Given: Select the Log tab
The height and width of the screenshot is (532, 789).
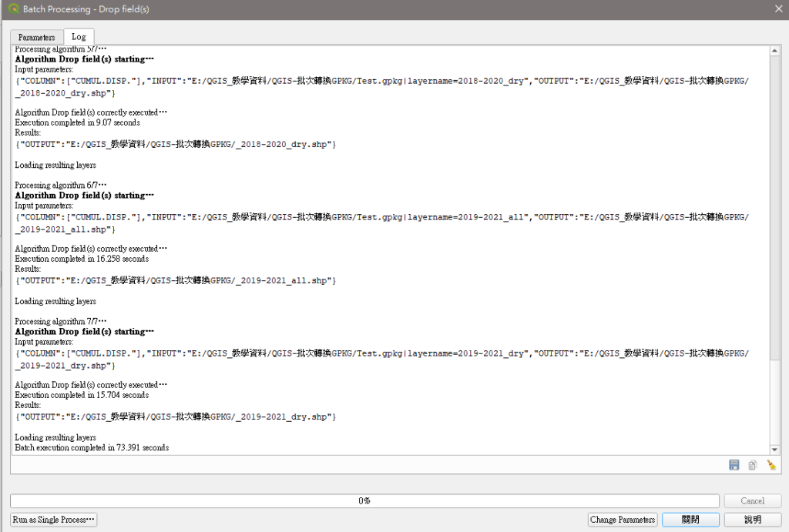Looking at the screenshot, I should [79, 37].
